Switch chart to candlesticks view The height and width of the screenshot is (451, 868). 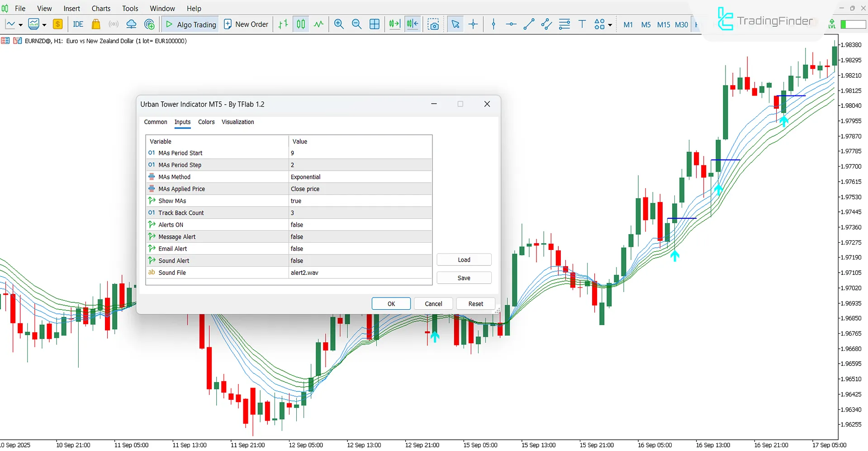pyautogui.click(x=301, y=24)
